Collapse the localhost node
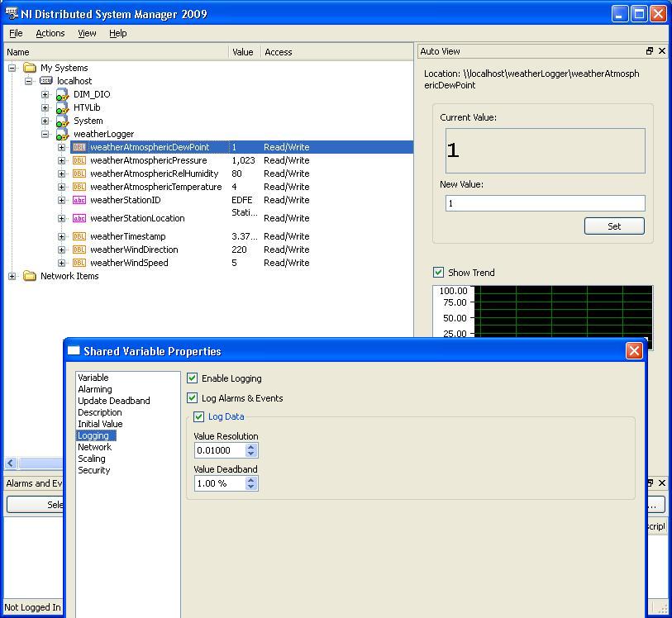672x618 pixels. [28, 81]
